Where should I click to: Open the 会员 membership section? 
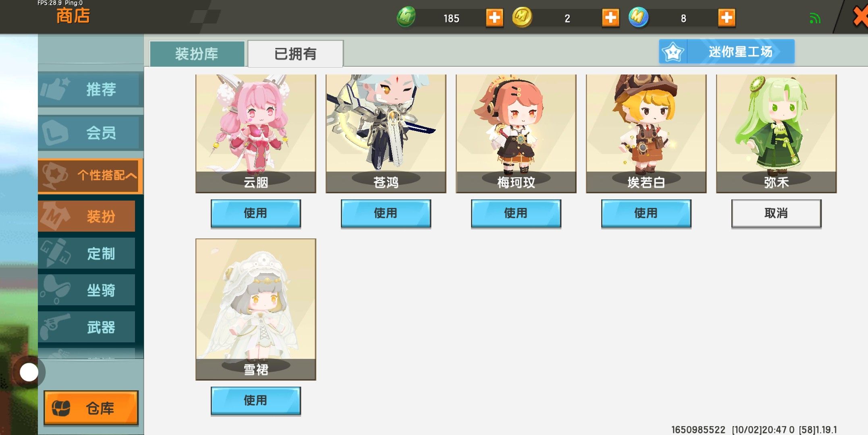91,133
